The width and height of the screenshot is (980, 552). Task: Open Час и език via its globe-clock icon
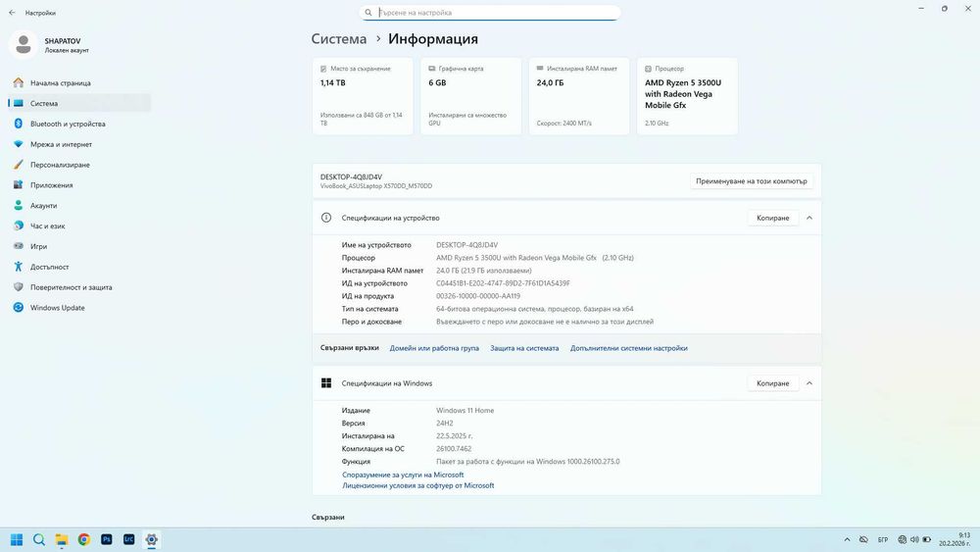point(18,226)
